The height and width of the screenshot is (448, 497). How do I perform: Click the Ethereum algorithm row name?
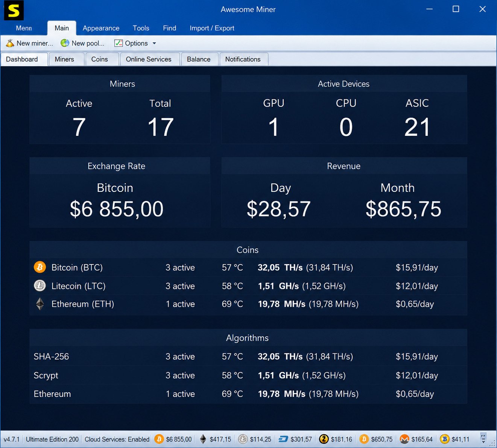tap(52, 394)
